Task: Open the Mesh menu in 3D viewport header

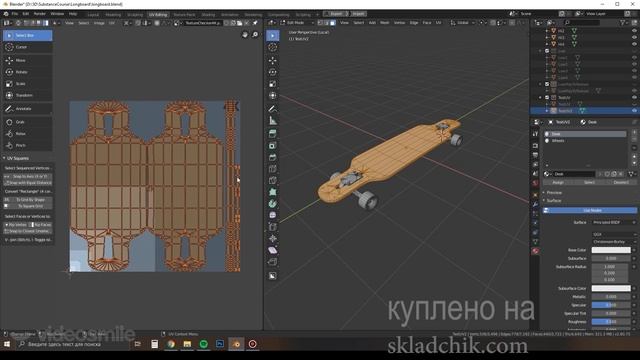Action: pyautogui.click(x=384, y=23)
